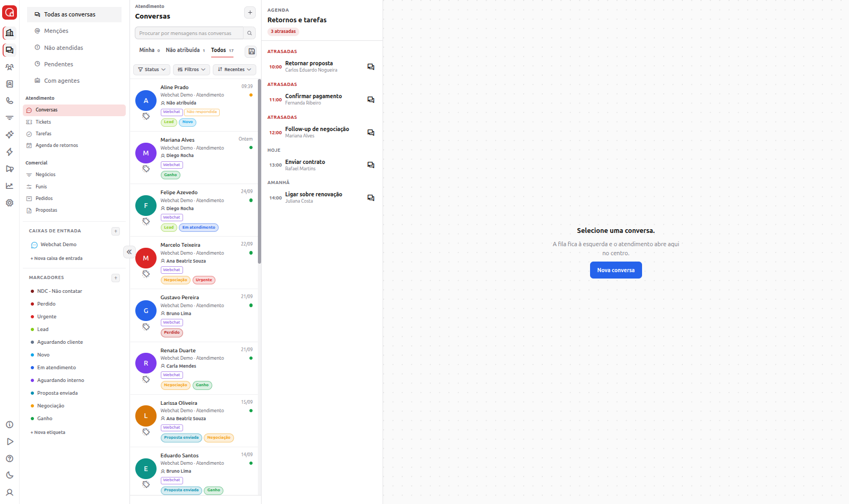This screenshot has width=849, height=504.
Task: Open the Recentes sort dropdown
Action: [234, 69]
